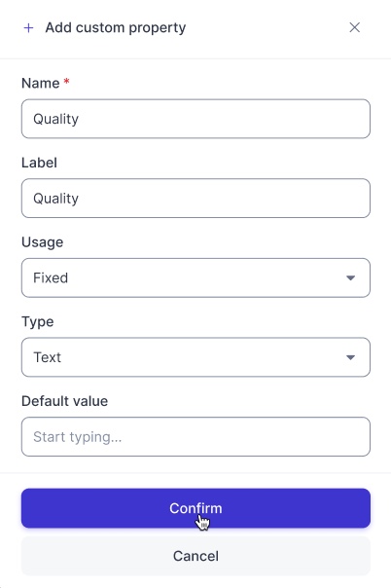Click the arrow icon in Usage dropdown
The image size is (391, 588).
pos(350,277)
